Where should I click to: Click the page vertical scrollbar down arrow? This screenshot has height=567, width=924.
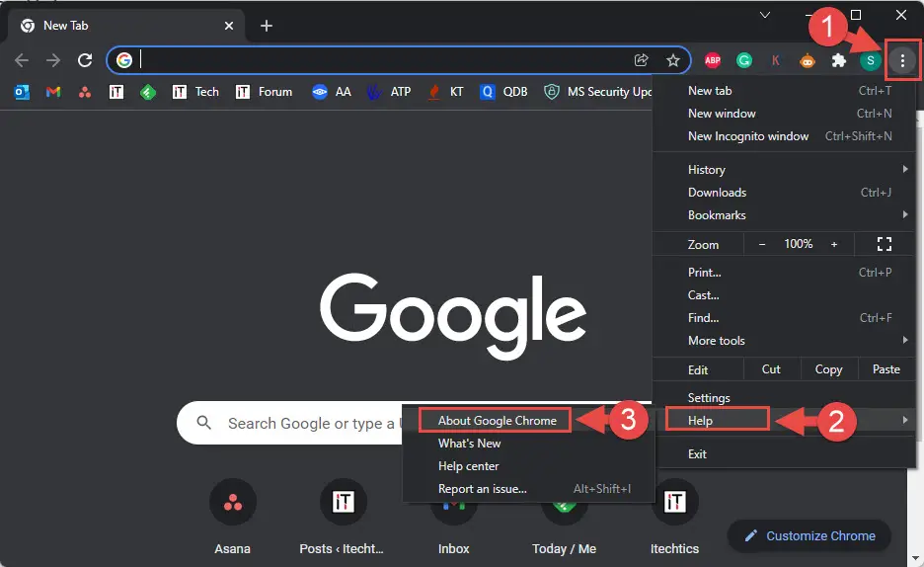pos(916,557)
